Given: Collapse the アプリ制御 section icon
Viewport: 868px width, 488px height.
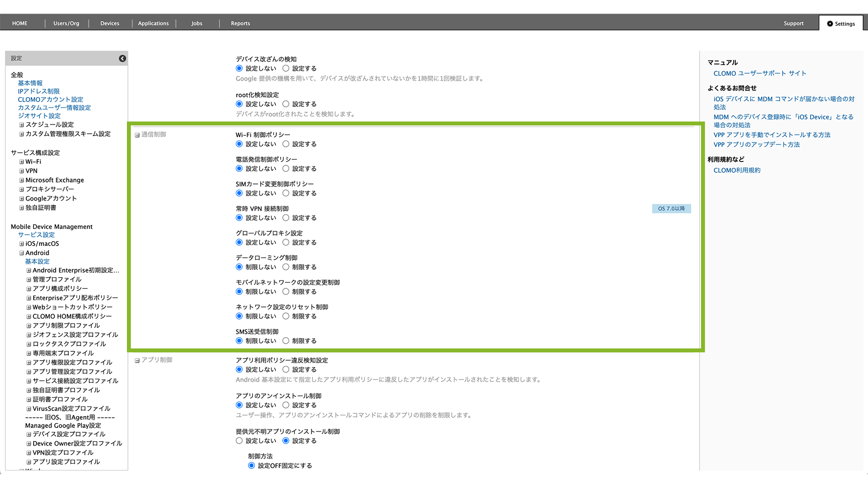Looking at the screenshot, I should pyautogui.click(x=137, y=361).
